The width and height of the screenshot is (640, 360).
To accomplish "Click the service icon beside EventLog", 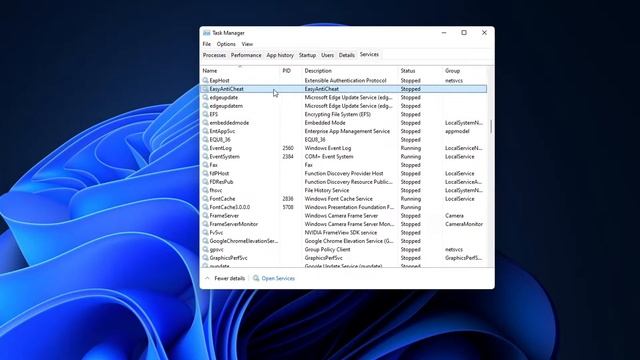I will (x=205, y=148).
